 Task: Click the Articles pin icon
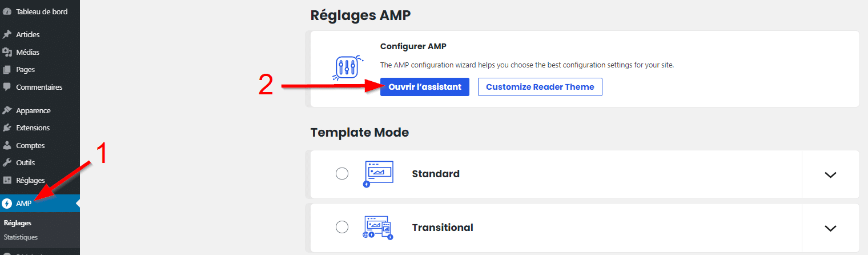[x=7, y=34]
